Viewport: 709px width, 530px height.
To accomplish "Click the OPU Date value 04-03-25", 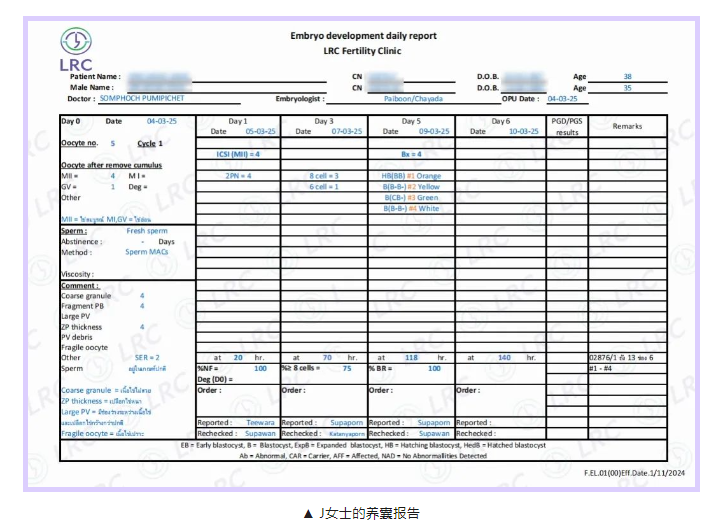I will point(562,99).
